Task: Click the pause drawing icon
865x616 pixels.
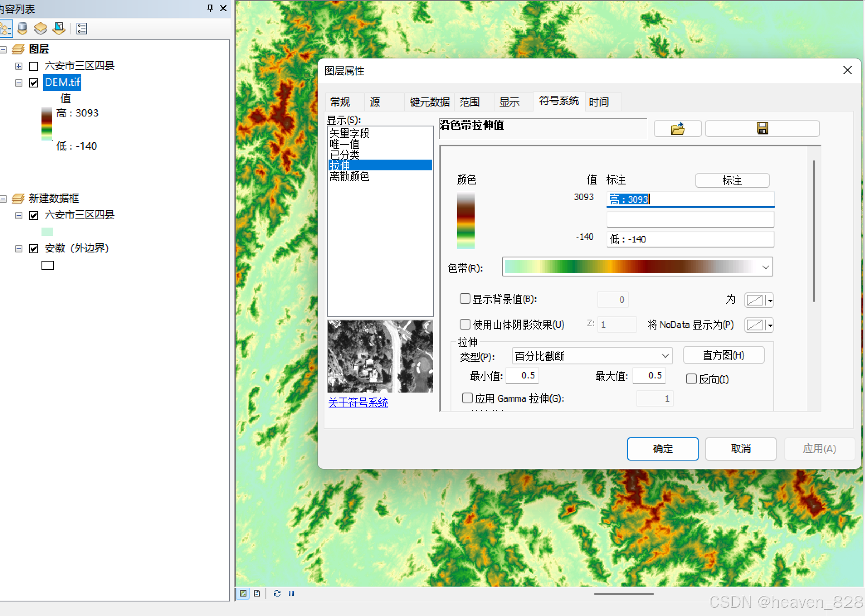Action: click(291, 593)
